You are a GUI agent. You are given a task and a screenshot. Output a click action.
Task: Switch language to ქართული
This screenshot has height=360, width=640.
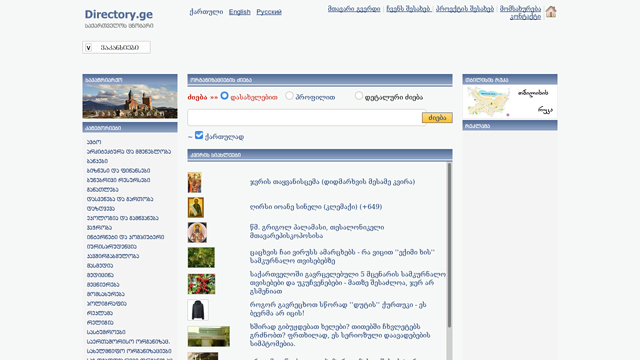point(206,12)
